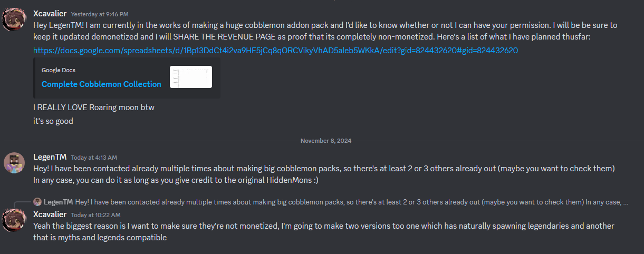
Task: Click the "Today at 4:13 AM" timestamp
Action: tap(94, 158)
